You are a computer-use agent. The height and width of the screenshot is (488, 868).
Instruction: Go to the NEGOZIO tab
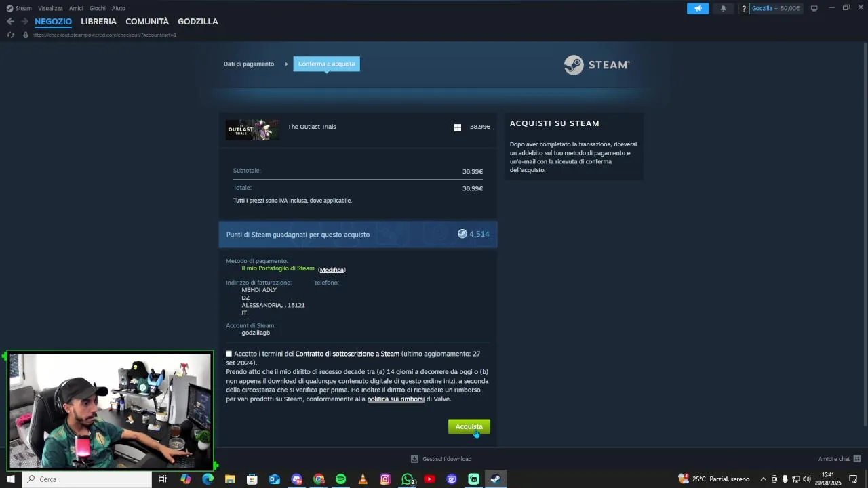tap(53, 22)
